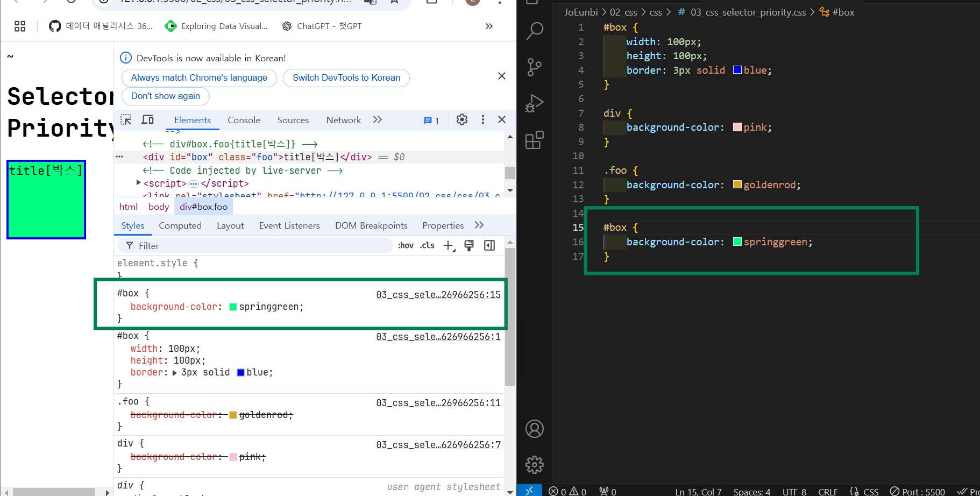Click Always match Chrome's language button
The width and height of the screenshot is (980, 496).
(199, 77)
